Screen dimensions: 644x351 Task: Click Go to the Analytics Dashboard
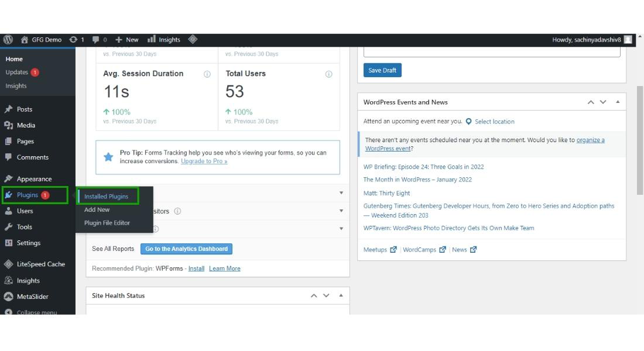click(186, 249)
